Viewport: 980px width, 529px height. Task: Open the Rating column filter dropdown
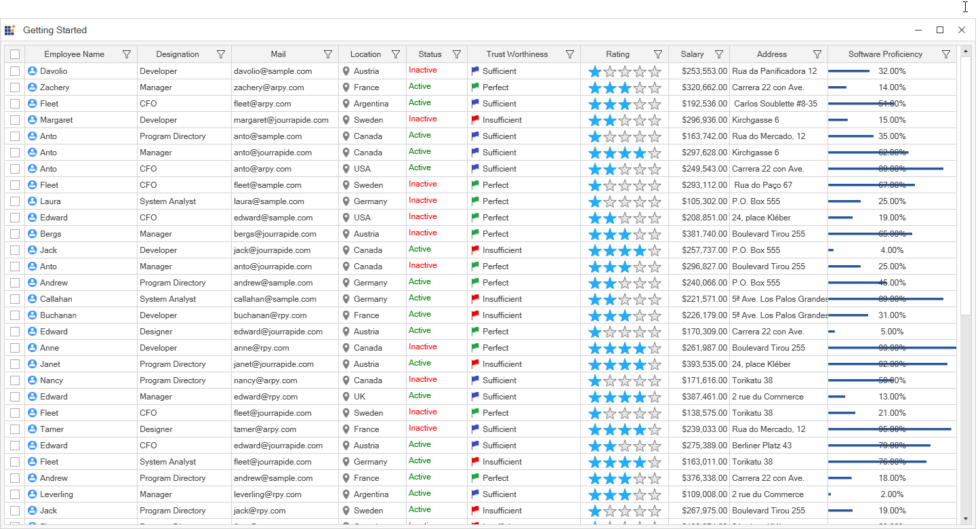[657, 54]
